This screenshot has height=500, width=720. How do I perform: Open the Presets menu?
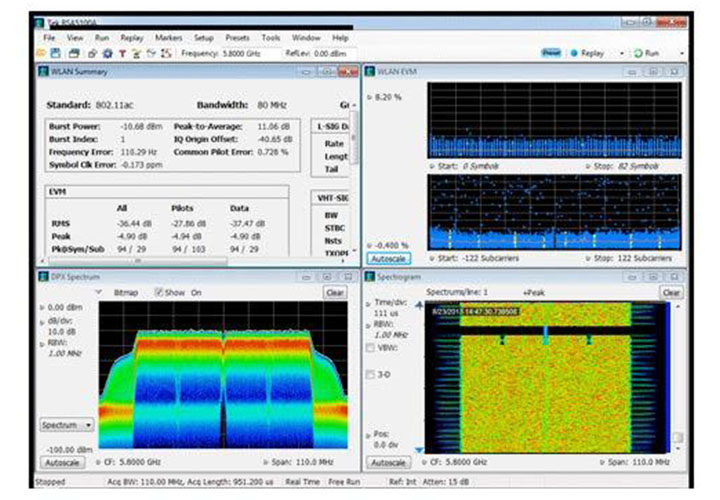coord(238,37)
